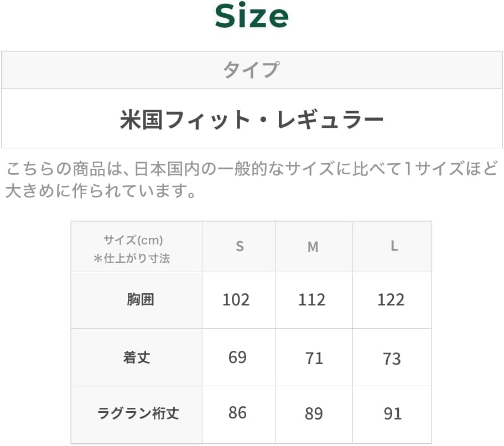The width and height of the screenshot is (504, 446).
Task: Click the 着丈 value 73 for L
Action: [x=392, y=359]
